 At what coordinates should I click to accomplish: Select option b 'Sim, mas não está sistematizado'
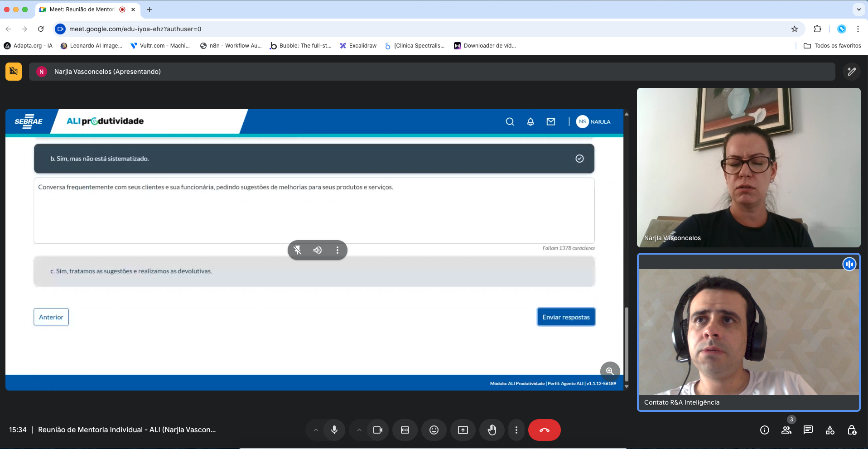point(314,159)
